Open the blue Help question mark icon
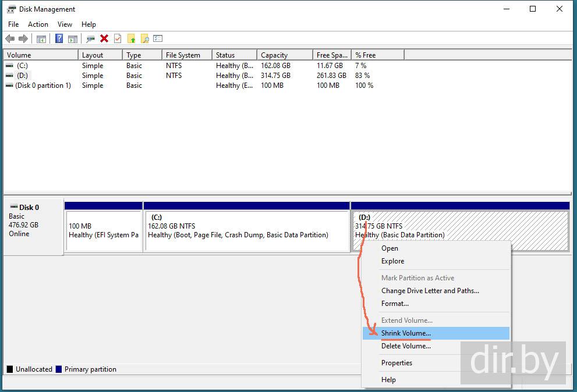Screen dimensions: 577x392 (x=59, y=39)
